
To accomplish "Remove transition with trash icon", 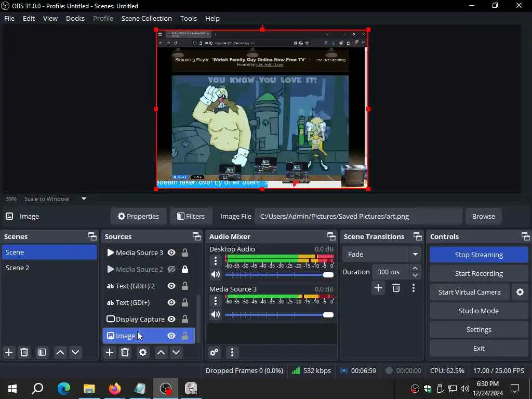I will pos(396,288).
